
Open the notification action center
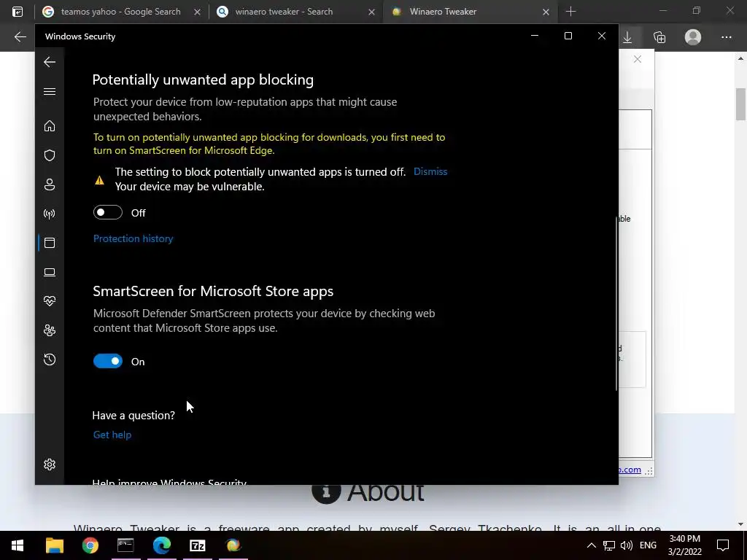723,545
